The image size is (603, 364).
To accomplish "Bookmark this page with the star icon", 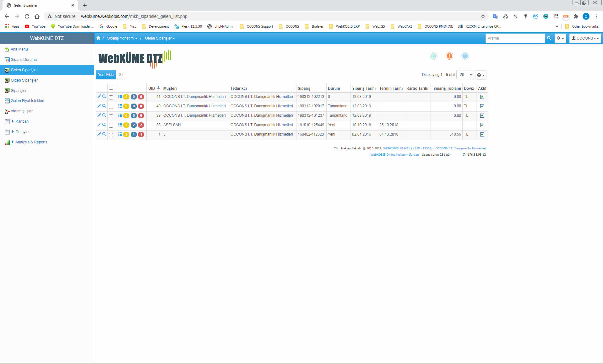I will (483, 16).
